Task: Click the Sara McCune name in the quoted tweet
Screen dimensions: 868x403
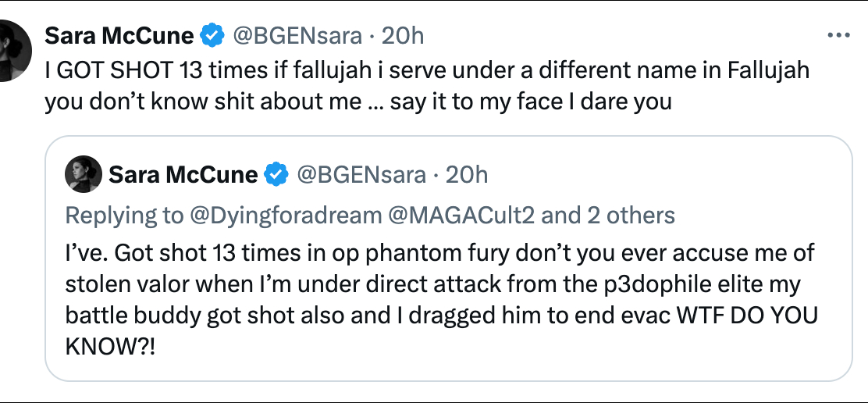Action: (x=183, y=175)
